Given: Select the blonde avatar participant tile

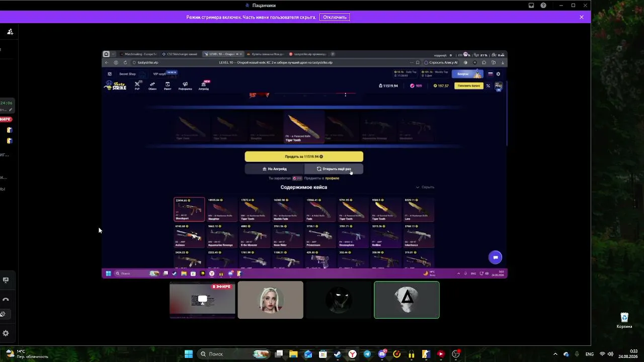Looking at the screenshot, I should tap(271, 300).
